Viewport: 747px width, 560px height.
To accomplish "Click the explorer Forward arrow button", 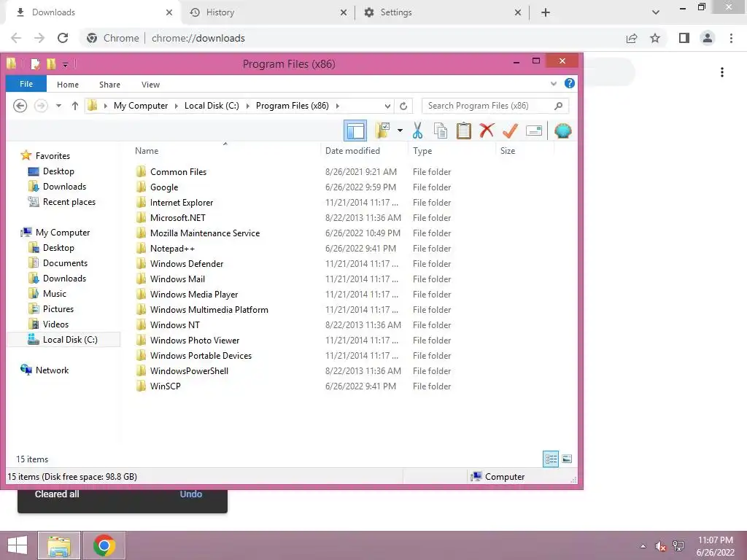I will click(x=41, y=105).
